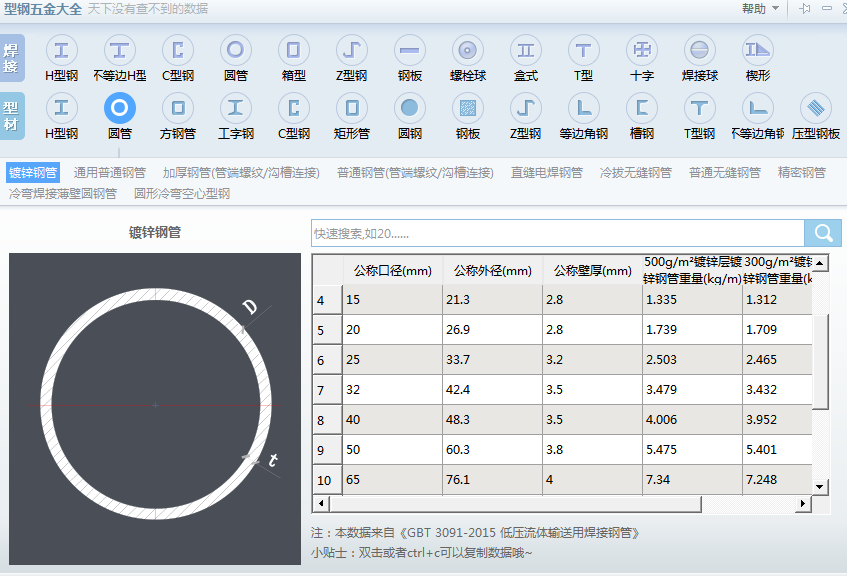Viewport: 847px width, 576px height.
Task: Select row header 4 in the table
Action: point(327,300)
